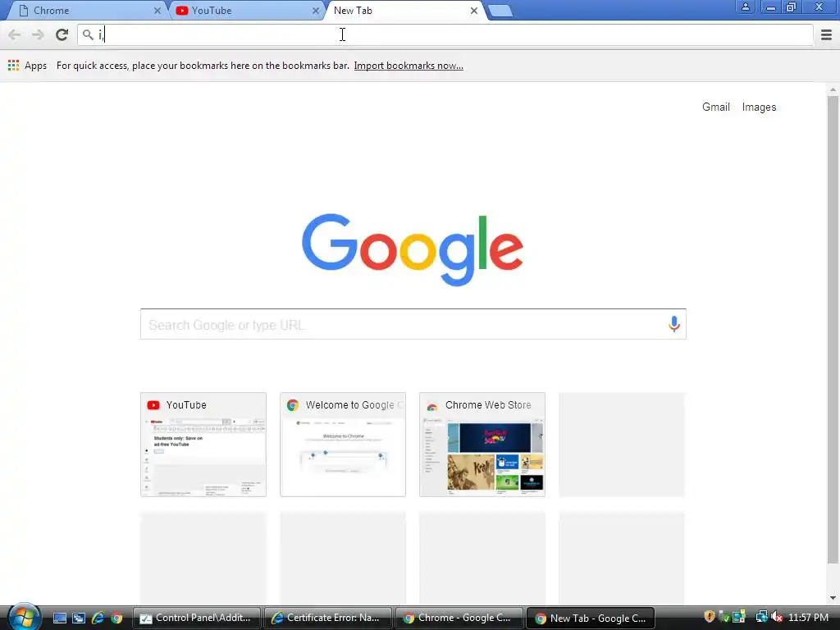Viewport: 840px width, 630px height.
Task: Click the taskbar clock showing 11:57 PM
Action: 808,618
